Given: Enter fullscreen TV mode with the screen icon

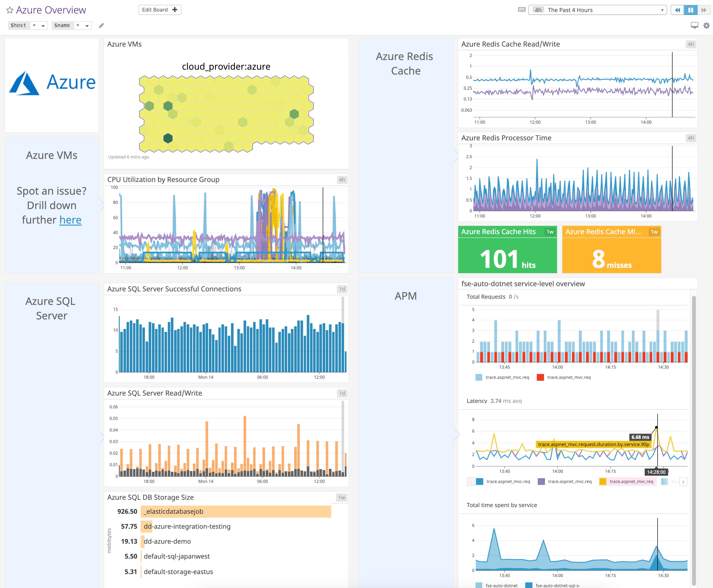Looking at the screenshot, I should (694, 25).
